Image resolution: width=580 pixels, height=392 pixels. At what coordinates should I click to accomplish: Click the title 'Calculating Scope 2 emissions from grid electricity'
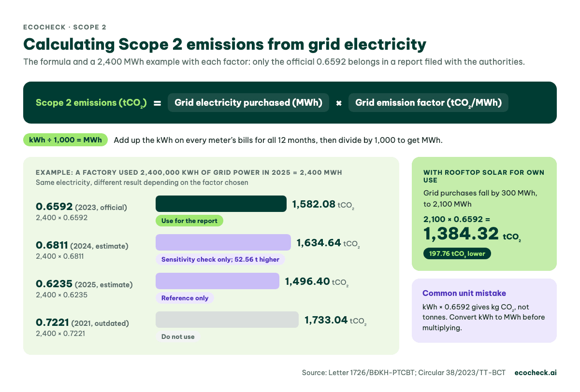[x=225, y=44]
